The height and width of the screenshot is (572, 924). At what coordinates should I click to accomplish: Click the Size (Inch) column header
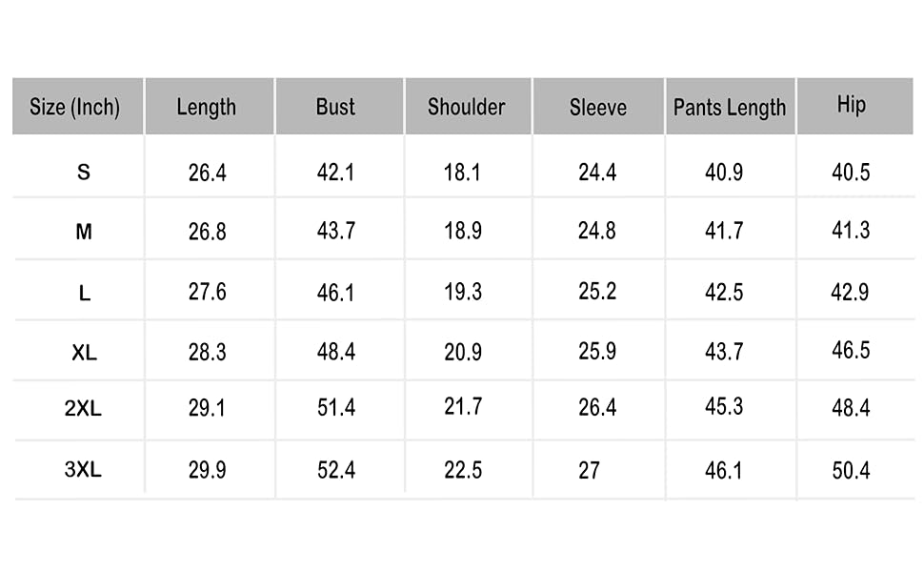[75, 107]
